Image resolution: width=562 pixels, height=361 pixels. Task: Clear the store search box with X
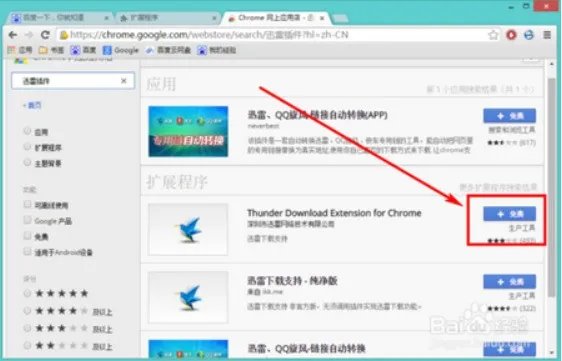point(124,81)
